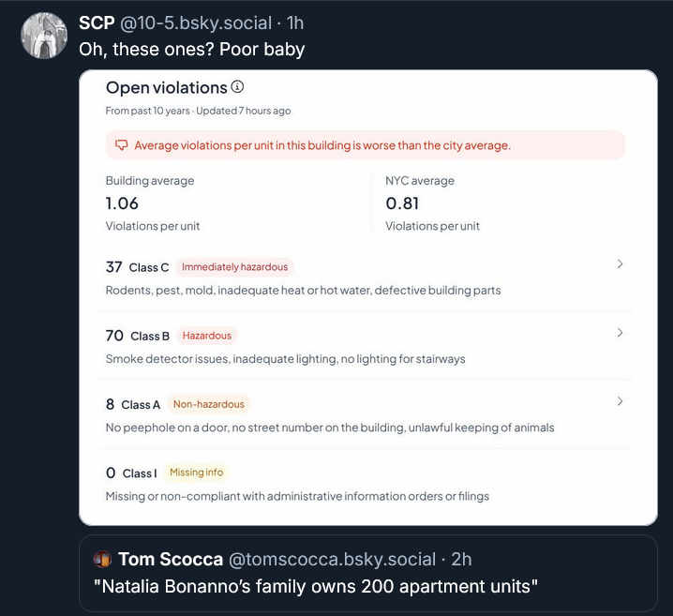Click the Hazardous tag badge
The height and width of the screenshot is (616, 673).
point(206,336)
